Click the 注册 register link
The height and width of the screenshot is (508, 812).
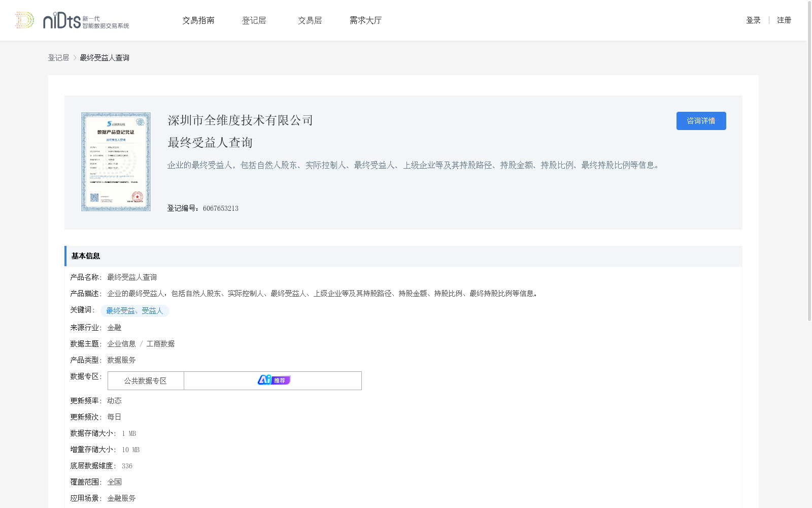pyautogui.click(x=784, y=20)
